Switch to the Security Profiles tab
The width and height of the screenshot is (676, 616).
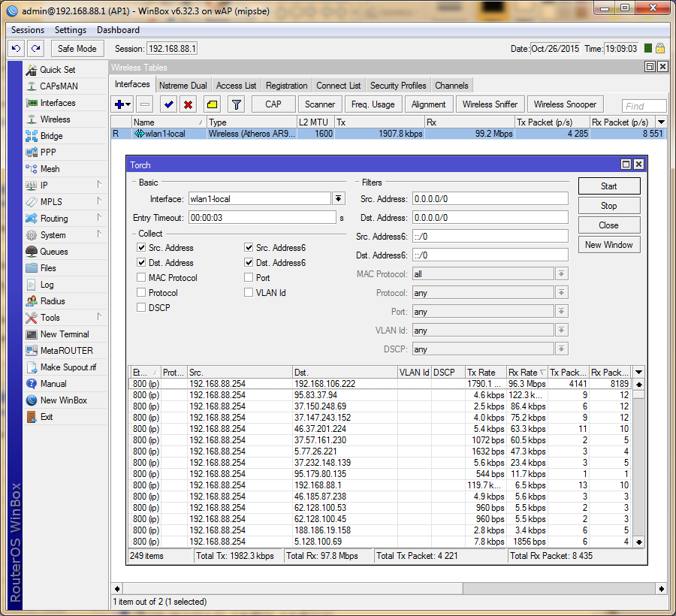[397, 86]
